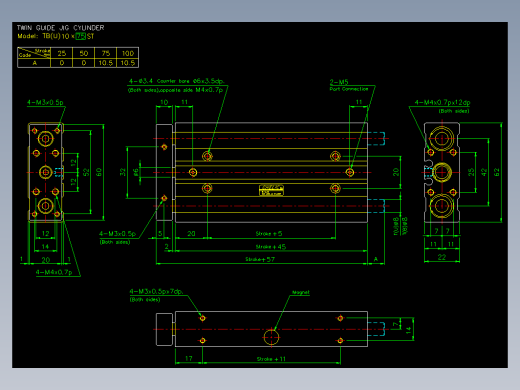
Task: Click the Magnet label
Action: 301,292
